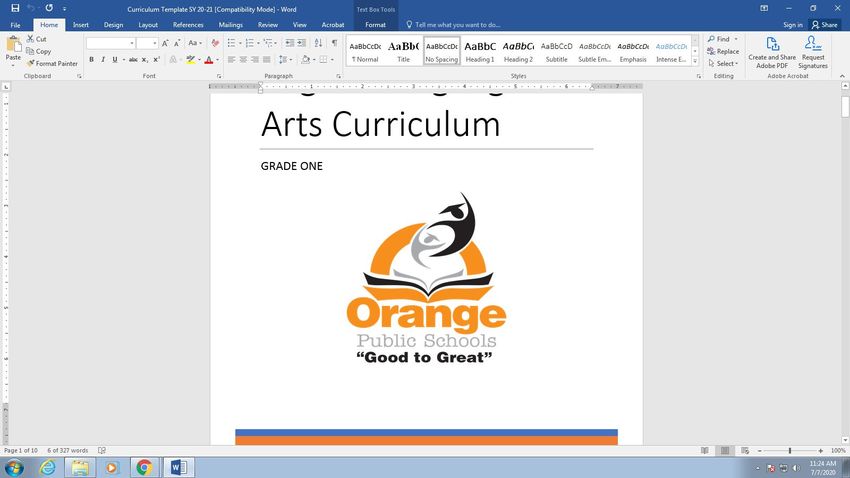Image resolution: width=850 pixels, height=478 pixels.
Task: Switch to Read Mode view
Action: pyautogui.click(x=705, y=450)
